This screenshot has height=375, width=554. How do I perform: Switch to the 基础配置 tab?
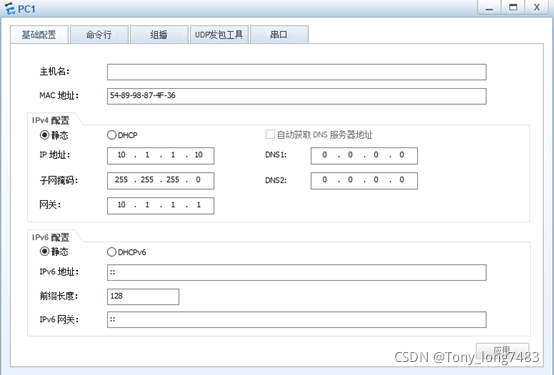39,35
